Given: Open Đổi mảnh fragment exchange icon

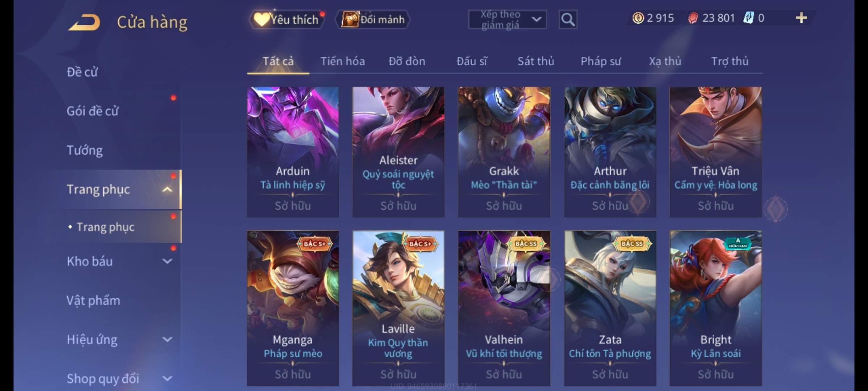Looking at the screenshot, I should click(x=373, y=20).
